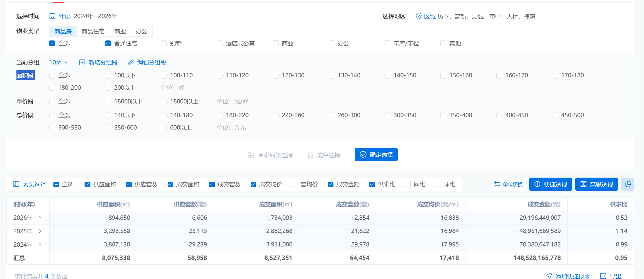Uncheck the 成交均价 column checkbox
Viewport: 644px width, 279px height.
click(253, 184)
